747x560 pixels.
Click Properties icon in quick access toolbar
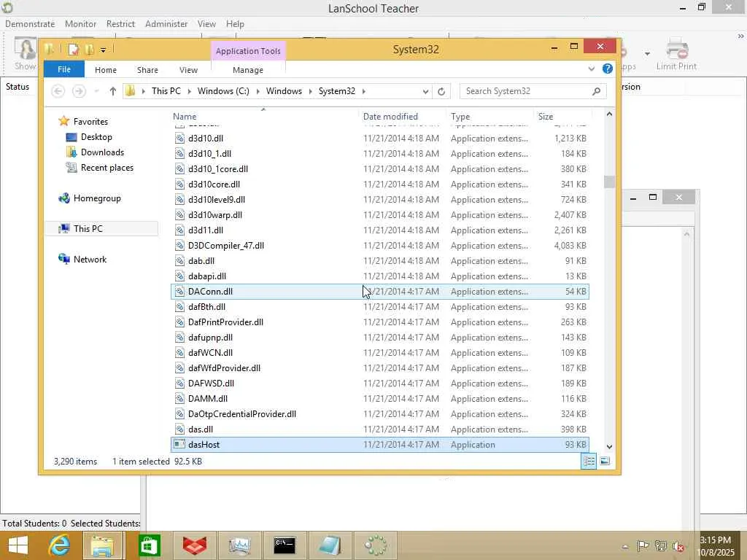coord(73,49)
